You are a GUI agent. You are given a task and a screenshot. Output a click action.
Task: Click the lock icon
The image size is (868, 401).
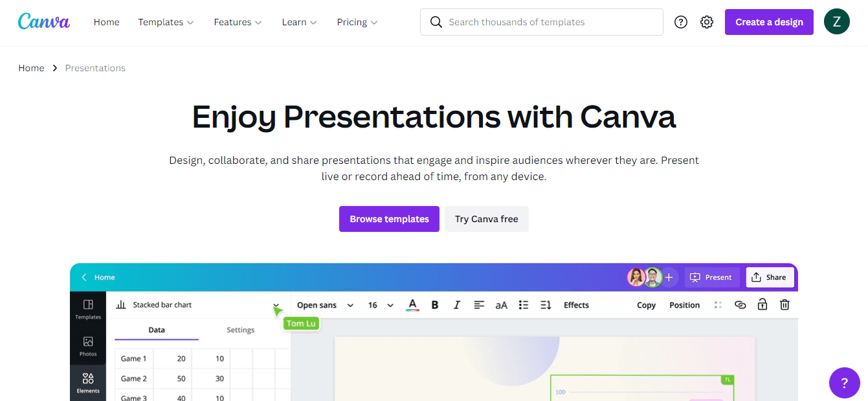[x=762, y=304]
